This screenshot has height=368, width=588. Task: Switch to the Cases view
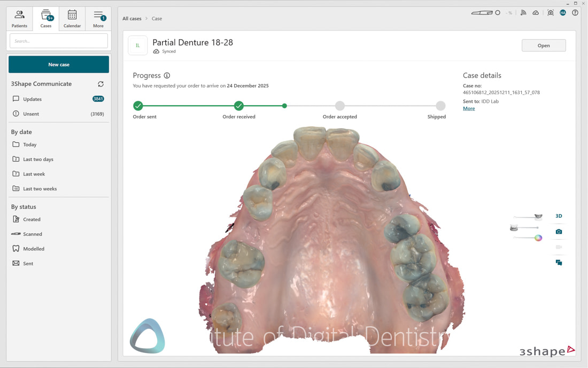(x=46, y=18)
